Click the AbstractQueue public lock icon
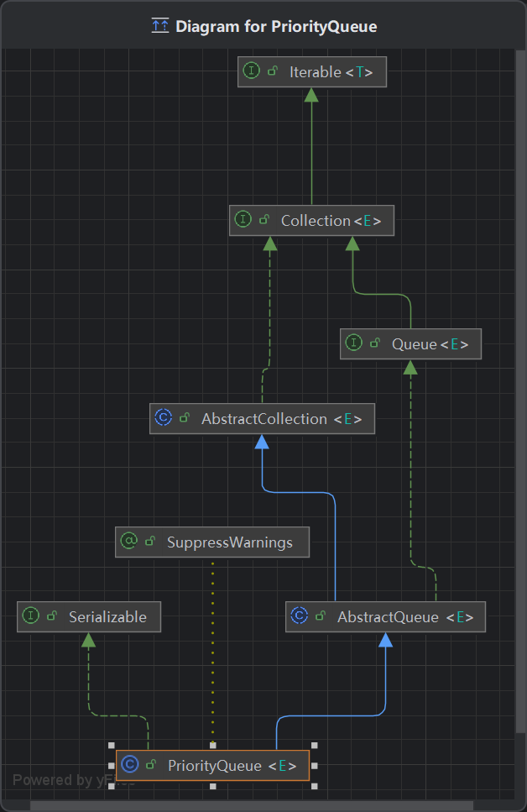The width and height of the screenshot is (527, 812). tap(321, 616)
